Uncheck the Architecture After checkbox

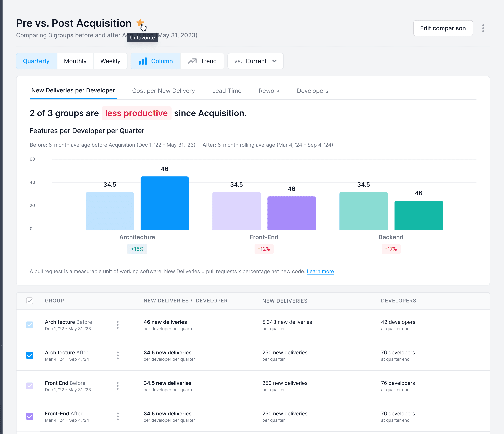[x=30, y=355]
